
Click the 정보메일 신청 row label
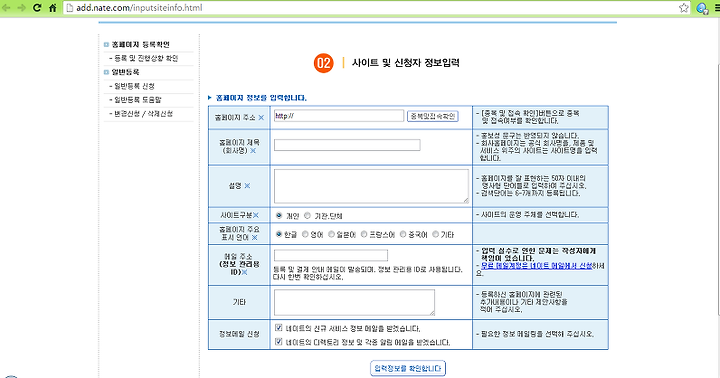coord(239,334)
